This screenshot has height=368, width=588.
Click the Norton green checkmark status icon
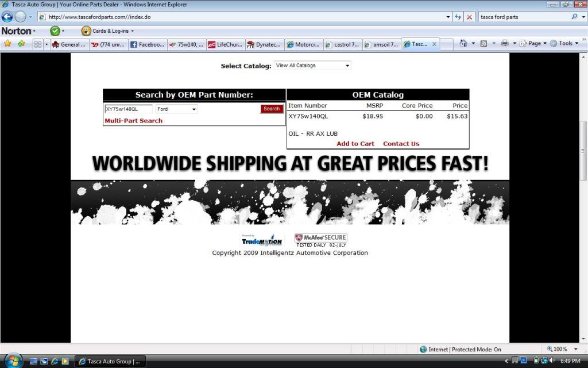(x=55, y=31)
